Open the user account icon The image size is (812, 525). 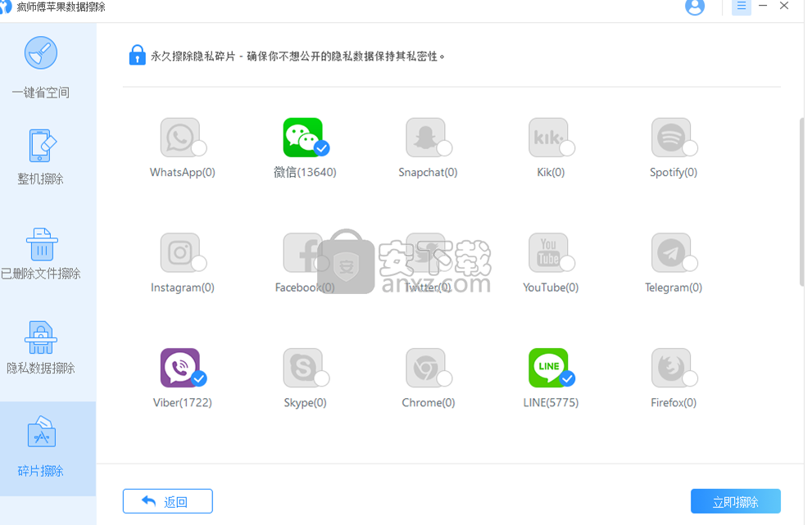pos(695,7)
